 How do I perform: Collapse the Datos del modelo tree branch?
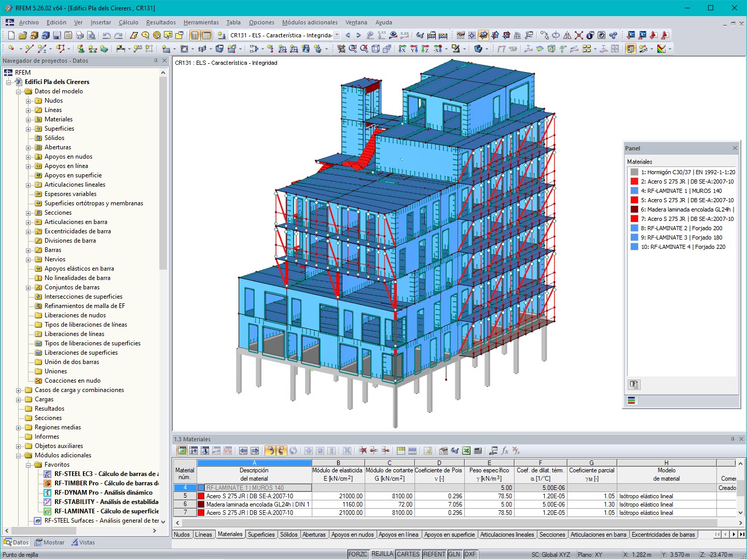click(x=18, y=91)
